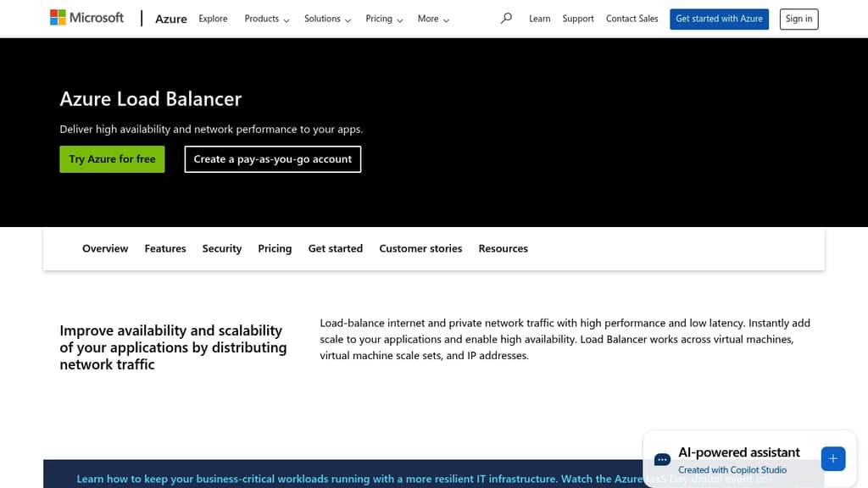The width and height of the screenshot is (868, 488).
Task: Select the Overview tab
Action: (105, 248)
